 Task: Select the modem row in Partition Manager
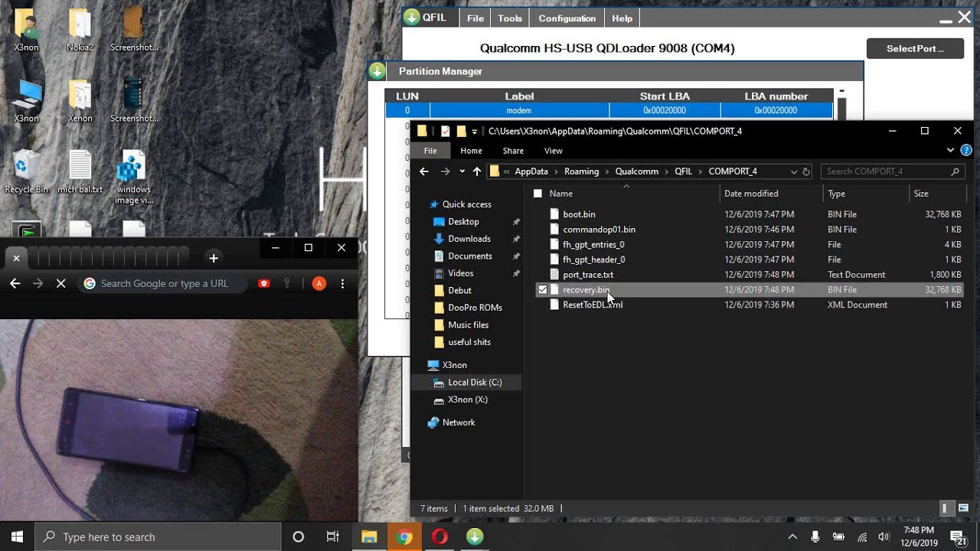coord(609,110)
